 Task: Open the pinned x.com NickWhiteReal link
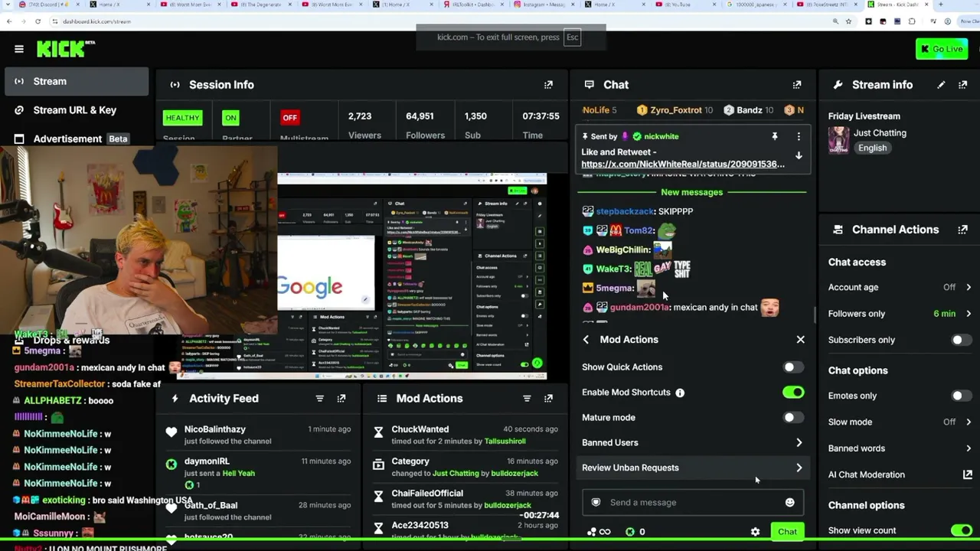click(x=683, y=165)
